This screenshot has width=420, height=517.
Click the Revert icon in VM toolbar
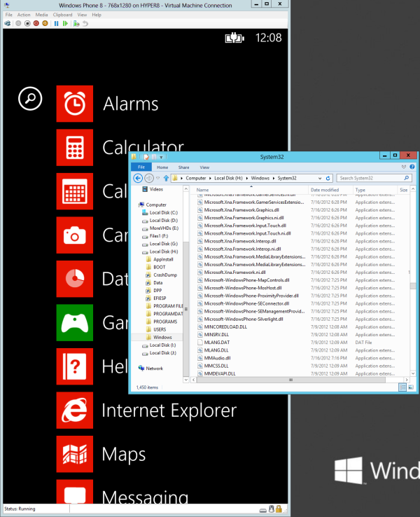click(85, 23)
